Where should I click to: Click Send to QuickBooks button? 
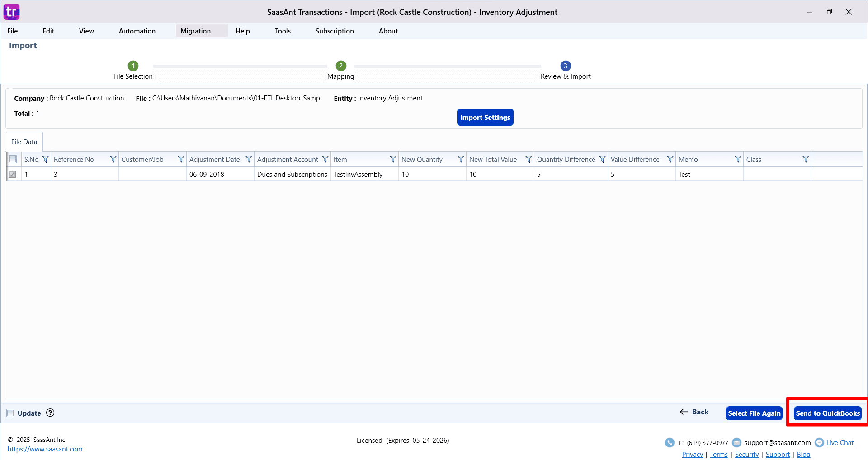(x=828, y=413)
